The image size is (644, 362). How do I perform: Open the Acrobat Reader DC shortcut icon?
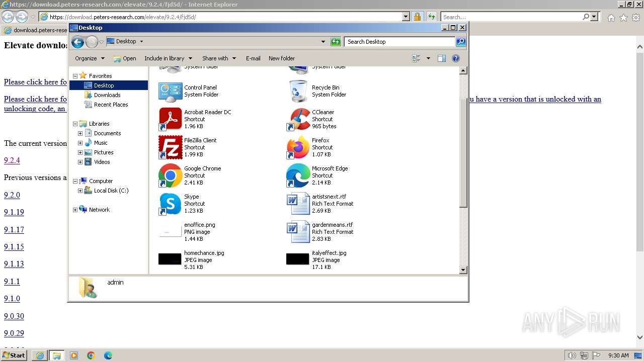(x=170, y=119)
